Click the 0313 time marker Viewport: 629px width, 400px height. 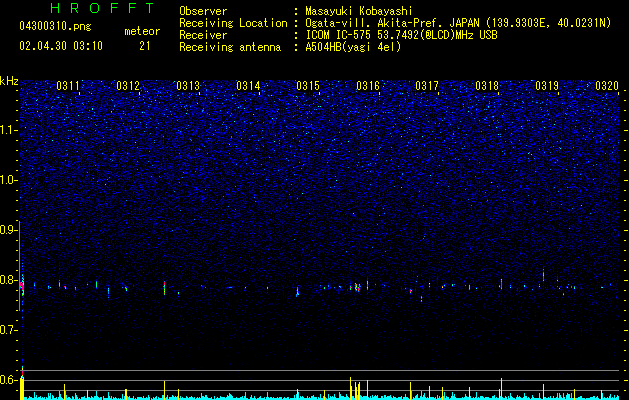click(188, 86)
